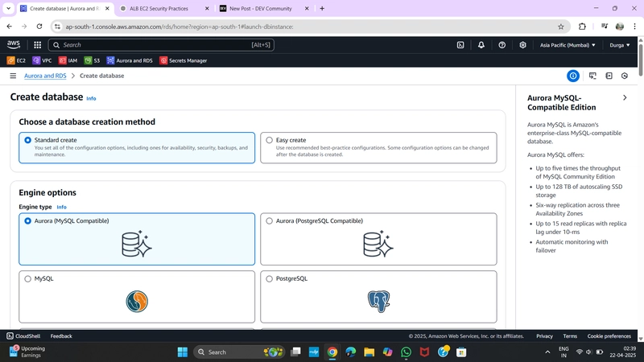Open a new browser tab
Image resolution: width=644 pixels, height=362 pixels.
[x=322, y=8]
